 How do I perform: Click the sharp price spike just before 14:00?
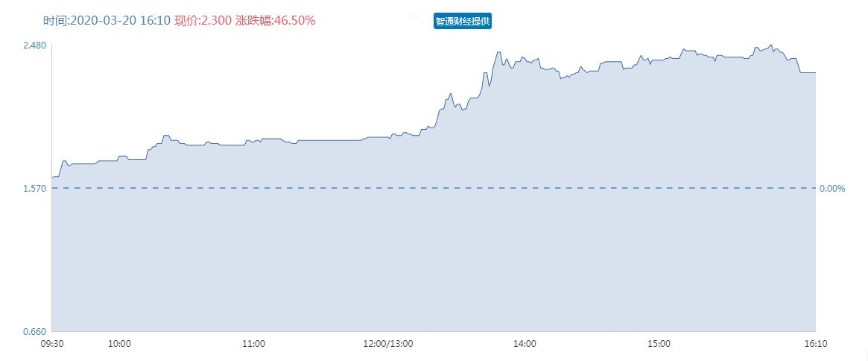pyautogui.click(x=498, y=52)
